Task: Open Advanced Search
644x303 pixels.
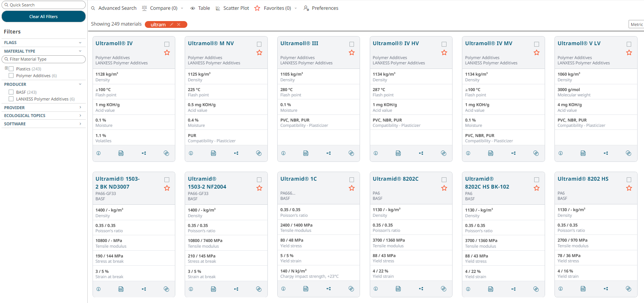Action: click(x=114, y=8)
